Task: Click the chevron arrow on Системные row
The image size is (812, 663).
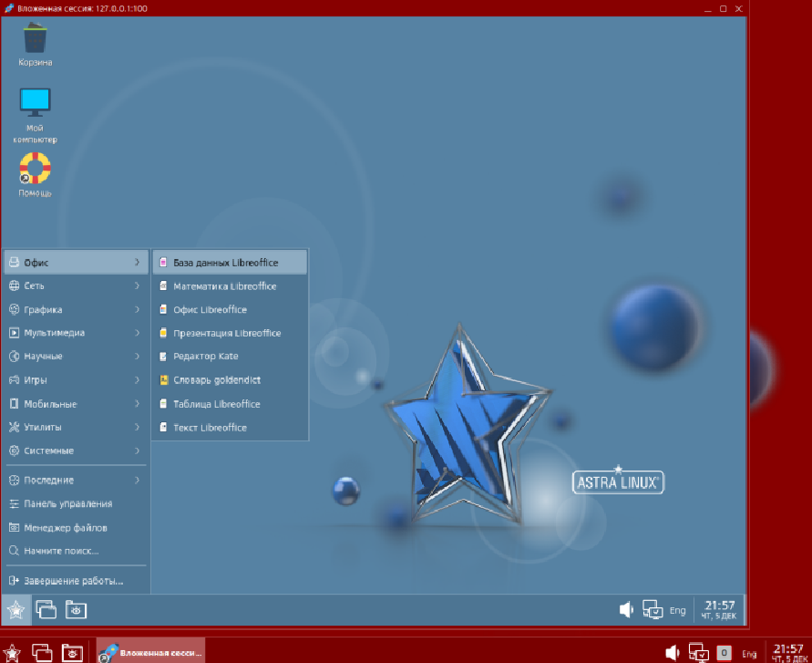Action: tap(138, 451)
